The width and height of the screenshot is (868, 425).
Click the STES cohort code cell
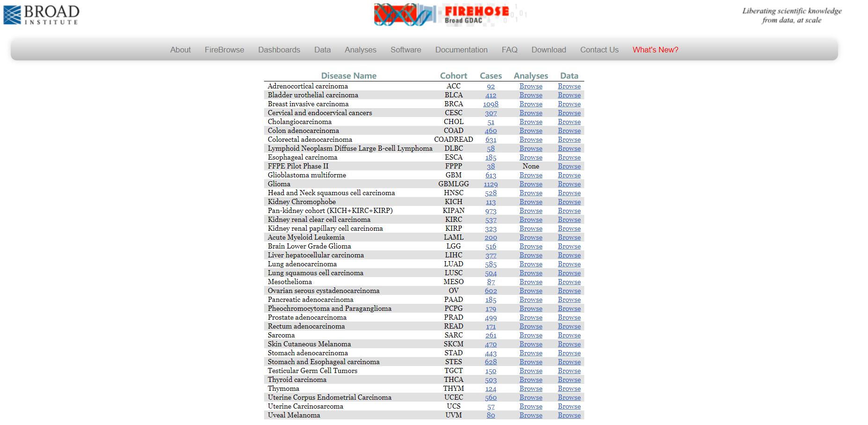[x=454, y=362]
